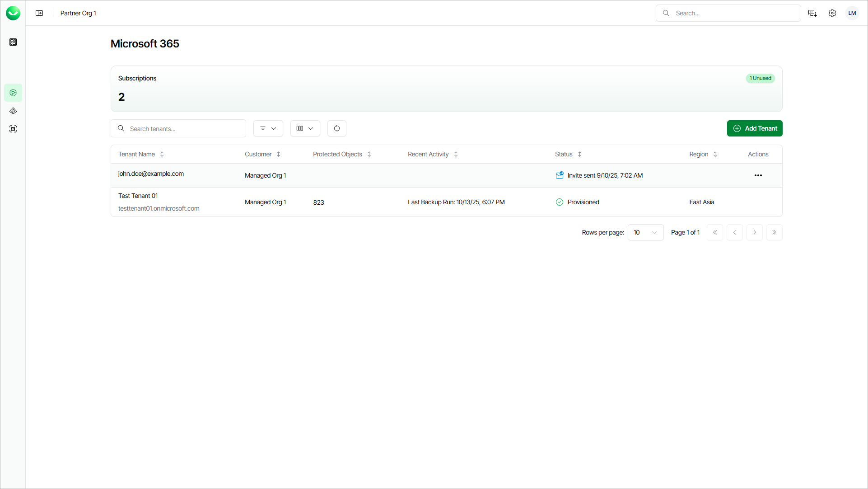
Task: Open the dashboard icon in sidebar
Action: [13, 42]
